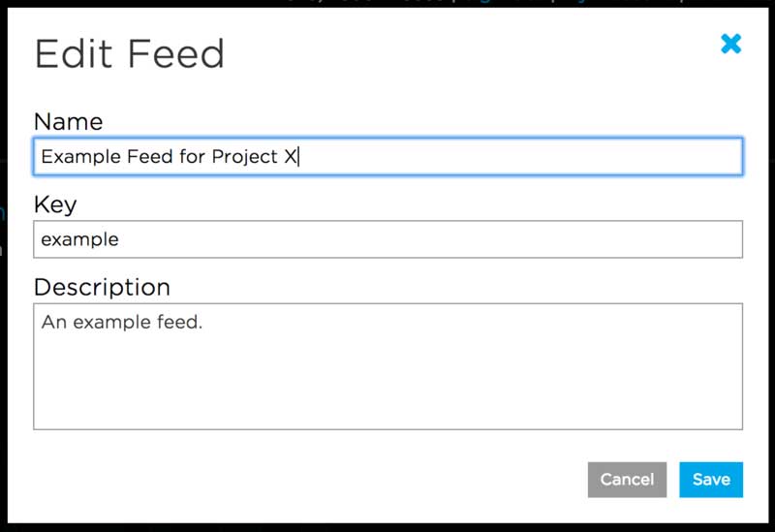Click the 'An example feed.' description text
Image resolution: width=775 pixels, height=532 pixels.
coord(121,323)
